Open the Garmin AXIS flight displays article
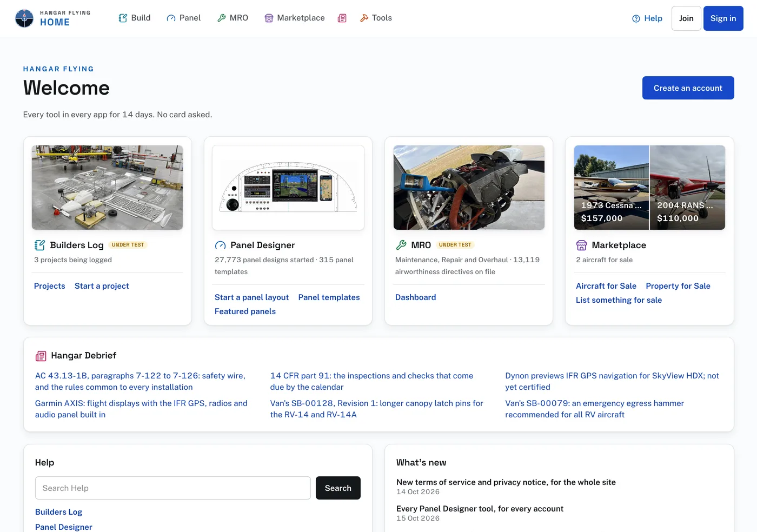This screenshot has width=757, height=532. [x=141, y=409]
